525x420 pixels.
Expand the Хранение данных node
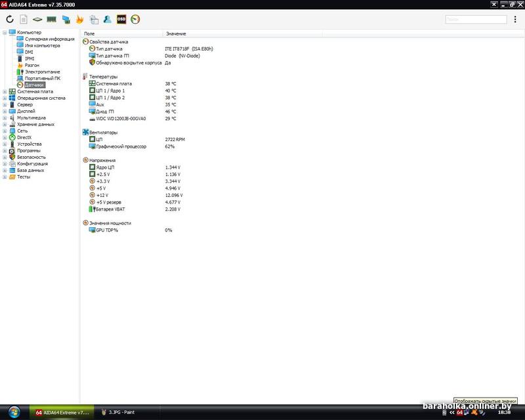[5, 124]
